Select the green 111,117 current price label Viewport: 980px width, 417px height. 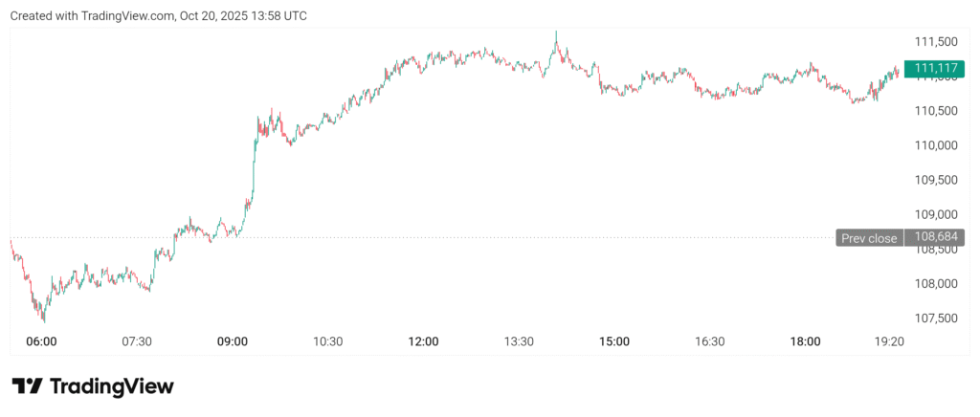pyautogui.click(x=937, y=67)
